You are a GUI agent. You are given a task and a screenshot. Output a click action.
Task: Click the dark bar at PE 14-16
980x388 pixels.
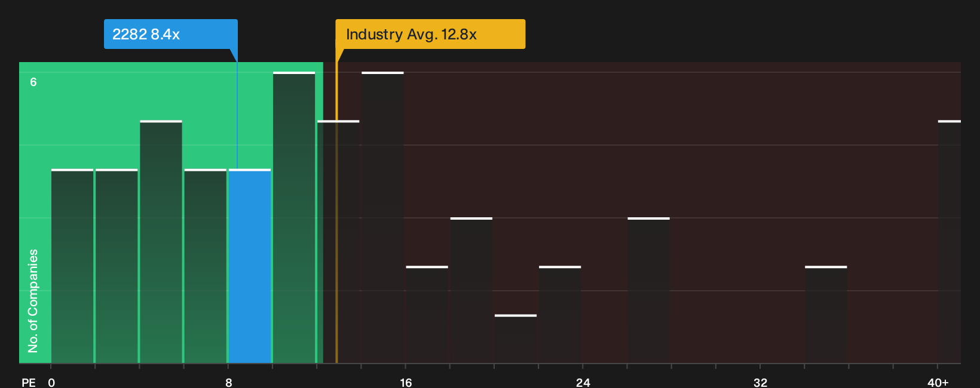click(382, 218)
